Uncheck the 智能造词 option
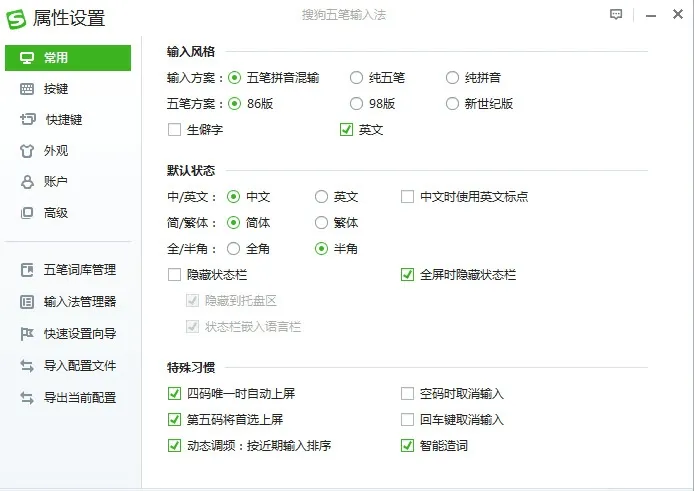Screen dimensions: 694x491 pos(407,446)
